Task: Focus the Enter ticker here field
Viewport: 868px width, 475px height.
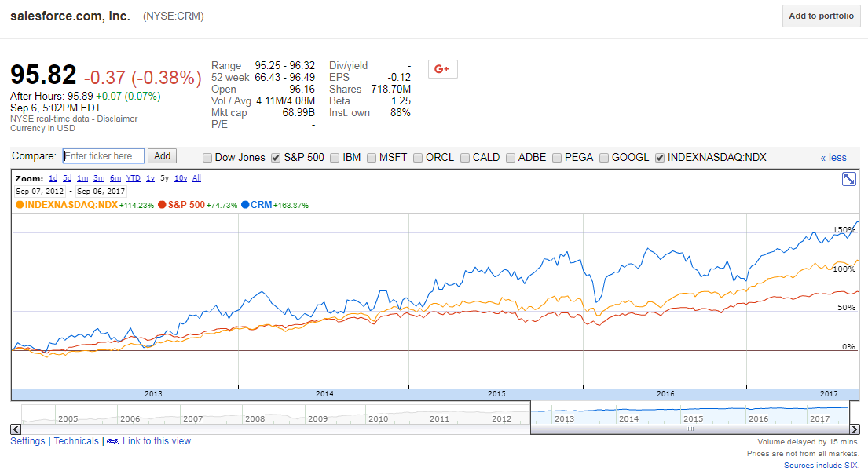Action: pos(104,156)
